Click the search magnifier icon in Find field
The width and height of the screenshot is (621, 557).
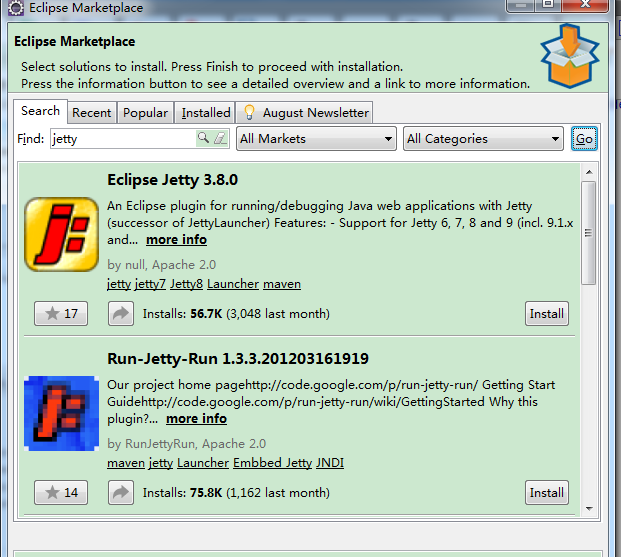tap(203, 138)
